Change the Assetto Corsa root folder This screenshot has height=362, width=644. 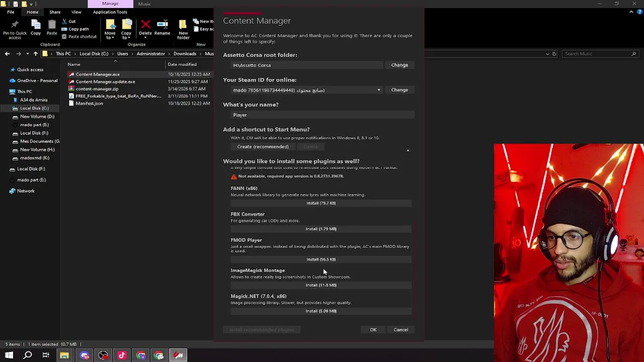point(399,65)
